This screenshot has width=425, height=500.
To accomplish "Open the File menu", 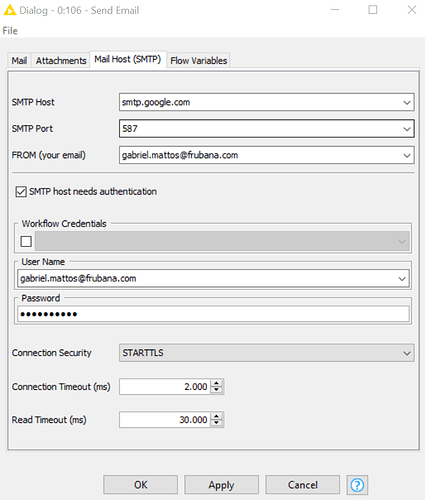I will pyautogui.click(x=10, y=31).
